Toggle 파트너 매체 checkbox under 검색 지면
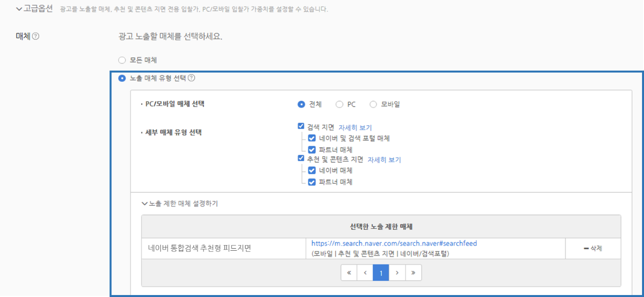Image resolution: width=644 pixels, height=297 pixels. click(x=311, y=149)
